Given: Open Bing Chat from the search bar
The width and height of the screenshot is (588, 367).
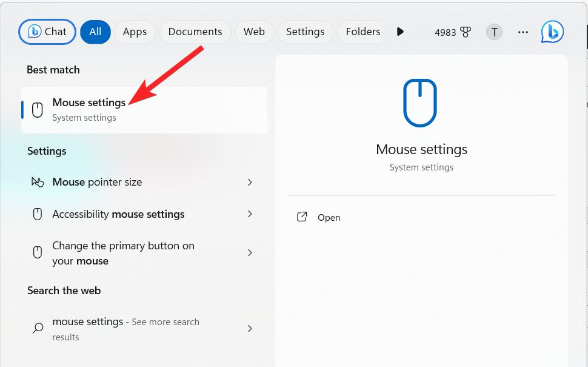Looking at the screenshot, I should pyautogui.click(x=47, y=32).
